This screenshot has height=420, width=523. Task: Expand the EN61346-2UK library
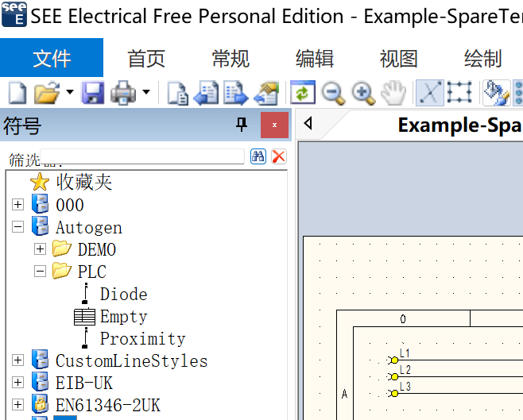point(17,405)
